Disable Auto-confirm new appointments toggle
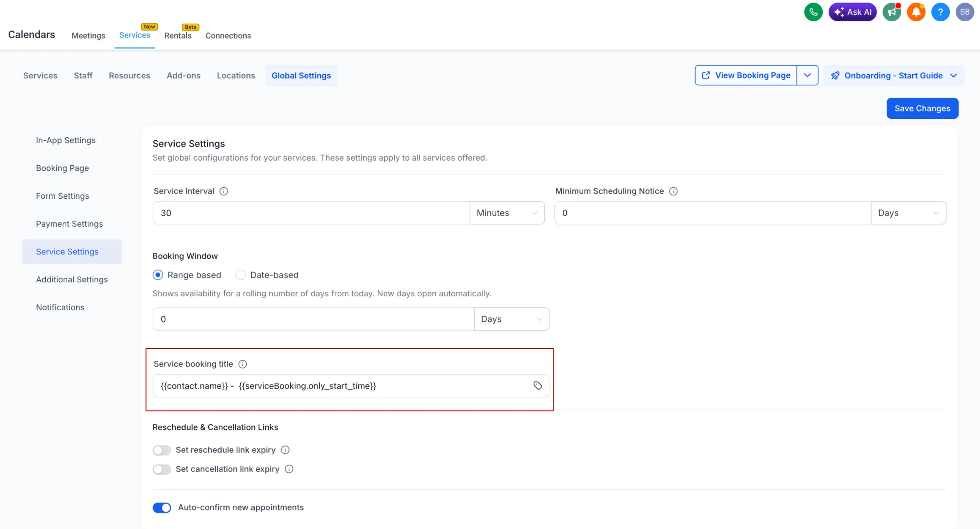 tap(162, 507)
